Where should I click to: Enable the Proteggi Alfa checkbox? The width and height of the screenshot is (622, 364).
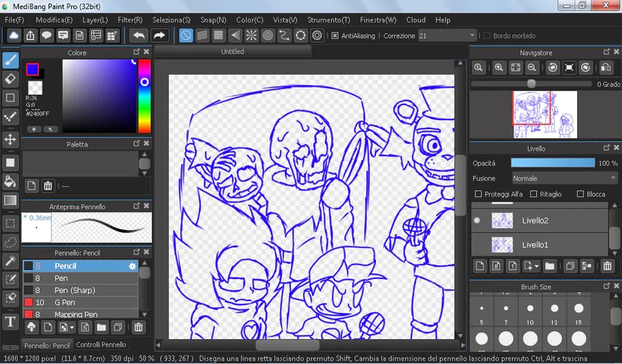coord(478,194)
